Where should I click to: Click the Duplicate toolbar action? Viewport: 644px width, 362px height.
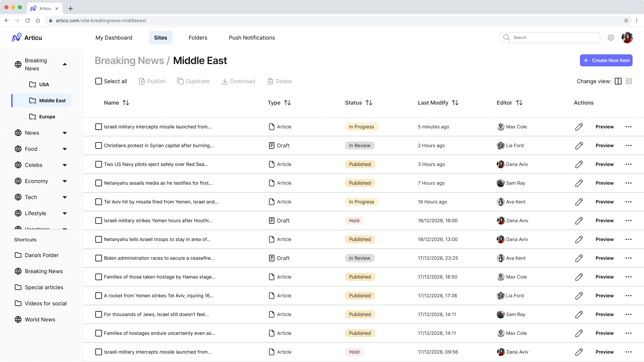pos(193,81)
